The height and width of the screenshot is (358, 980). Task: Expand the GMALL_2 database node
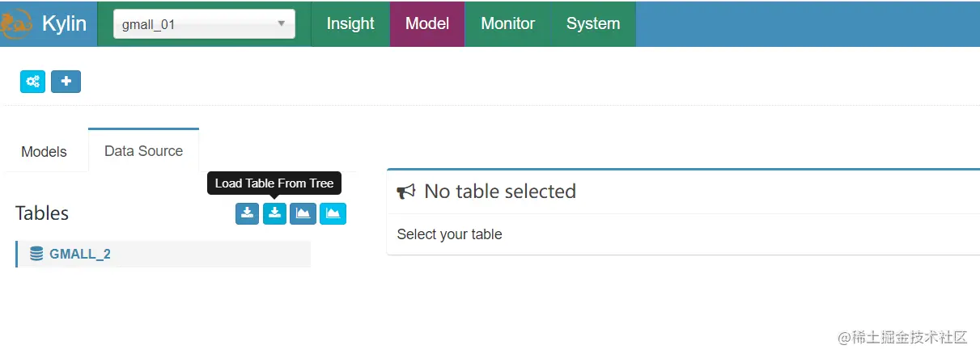coord(79,254)
